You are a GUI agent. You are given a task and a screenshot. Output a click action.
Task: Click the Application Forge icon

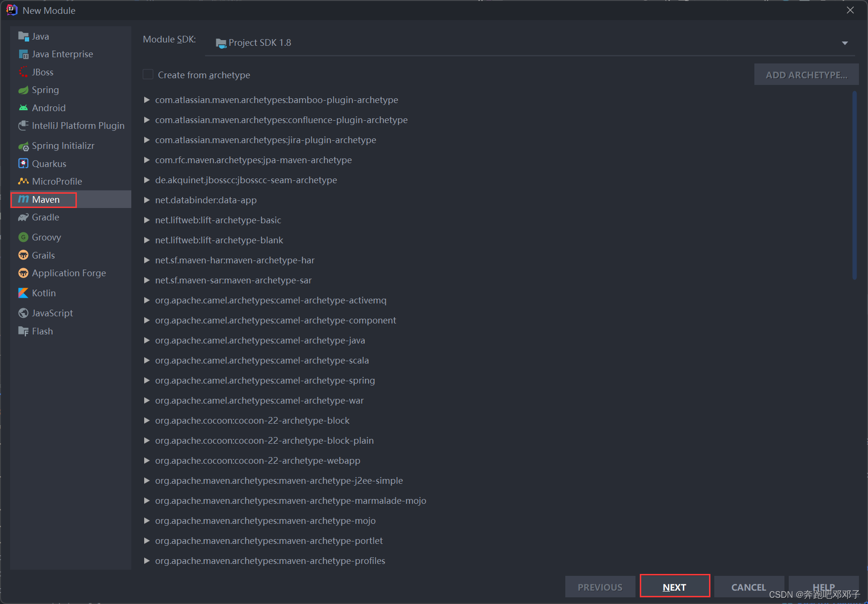click(x=23, y=273)
